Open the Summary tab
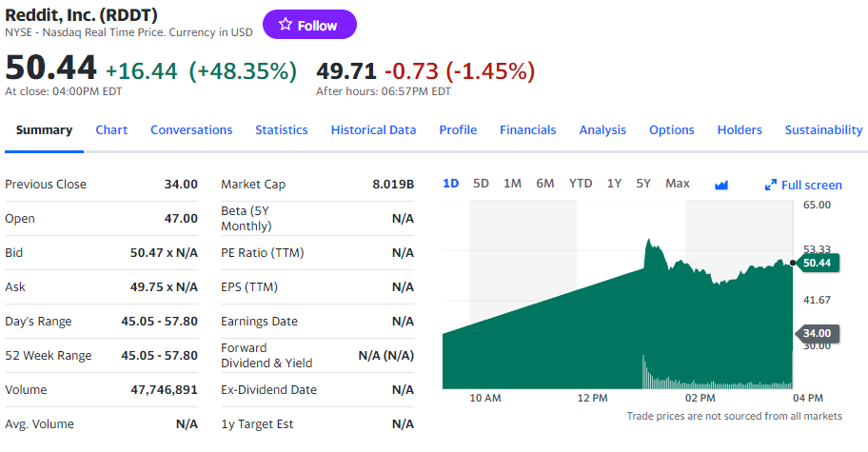This screenshot has width=868, height=452. (45, 130)
